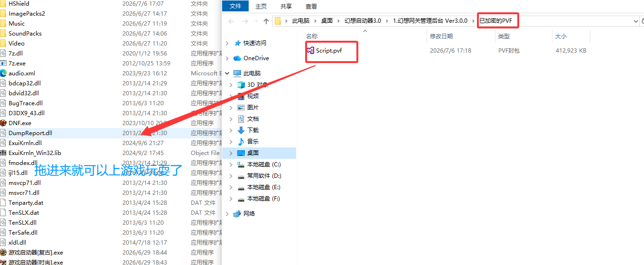The width and height of the screenshot is (644, 265).
Task: Click the 网络 network icon
Action: click(x=237, y=214)
